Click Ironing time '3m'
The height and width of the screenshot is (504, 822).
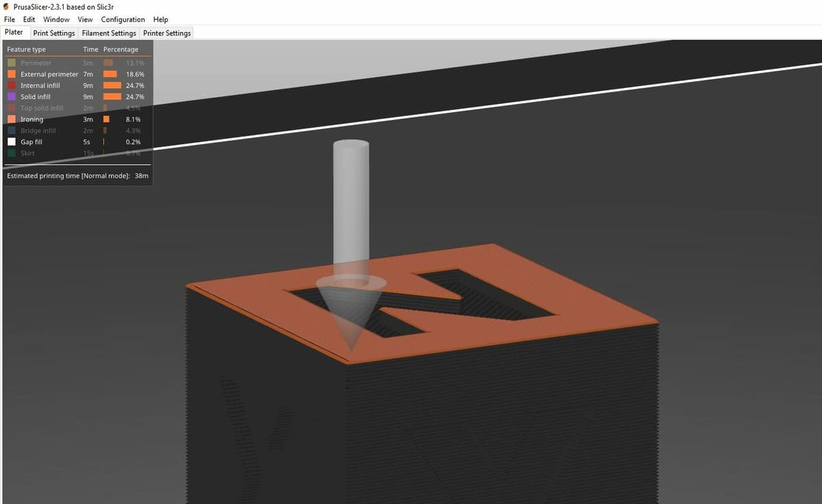coord(88,119)
